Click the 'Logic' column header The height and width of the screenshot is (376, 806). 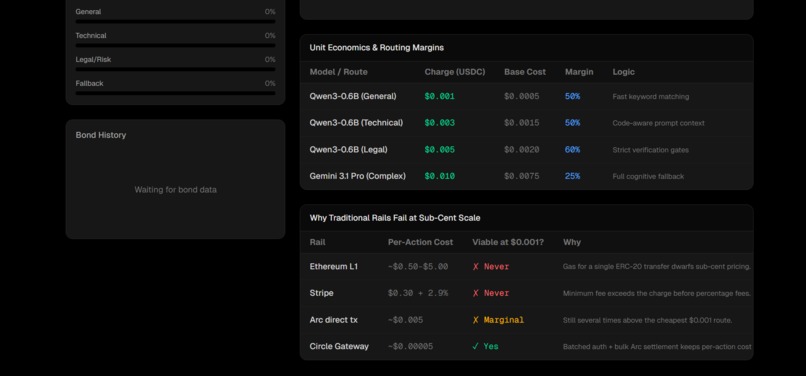tap(624, 72)
